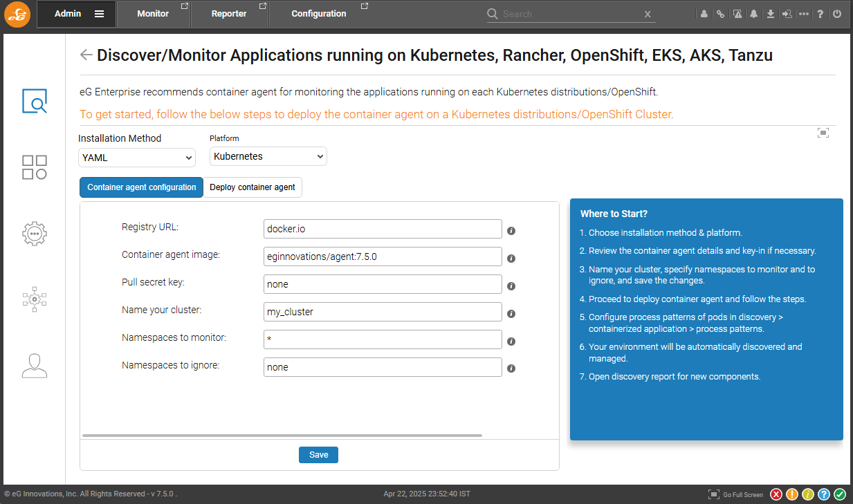
Task: Click the Monitor external-link icon
Action: (184, 6)
